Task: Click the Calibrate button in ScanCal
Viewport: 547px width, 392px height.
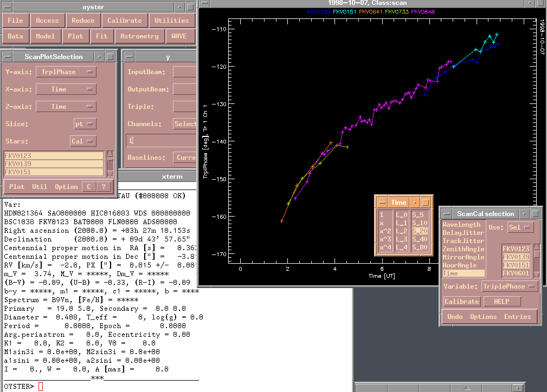Action: (x=461, y=302)
